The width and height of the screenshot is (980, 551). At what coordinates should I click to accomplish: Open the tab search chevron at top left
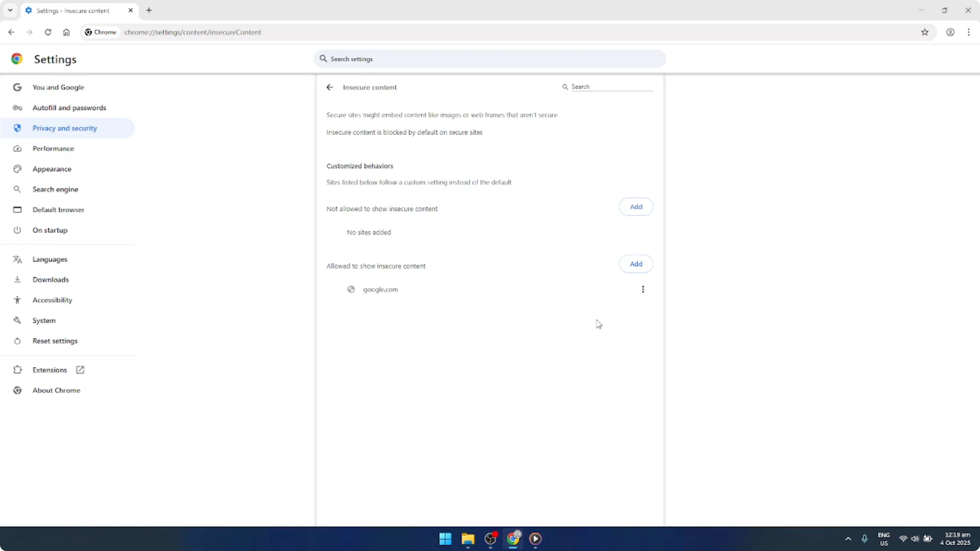[x=10, y=10]
